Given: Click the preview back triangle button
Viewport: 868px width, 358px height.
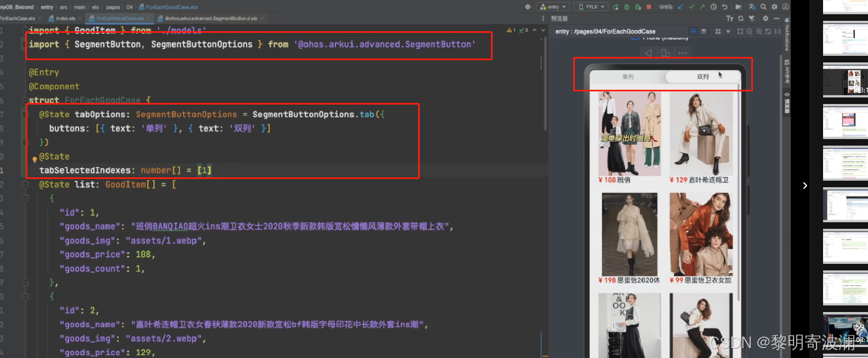Looking at the screenshot, I should 648,53.
